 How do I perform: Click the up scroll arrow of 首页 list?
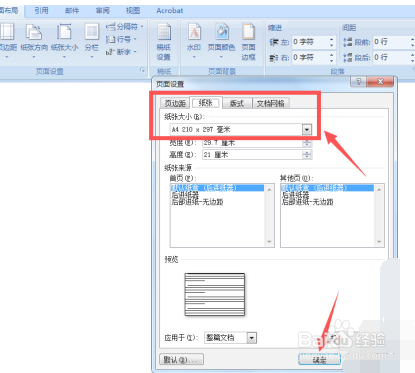pyautogui.click(x=269, y=189)
